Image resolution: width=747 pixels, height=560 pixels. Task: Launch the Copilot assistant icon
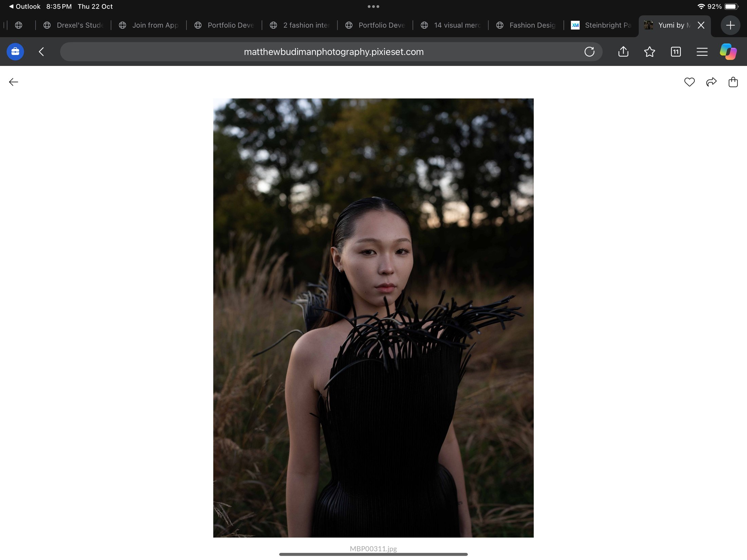[x=728, y=52]
